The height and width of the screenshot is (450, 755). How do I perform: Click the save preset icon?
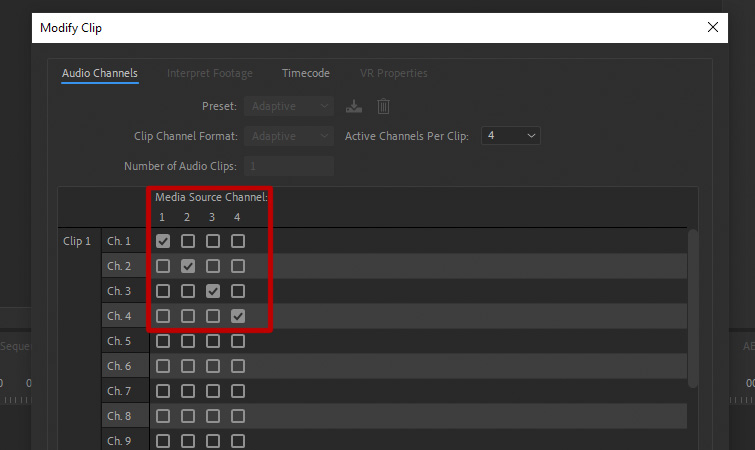[354, 106]
